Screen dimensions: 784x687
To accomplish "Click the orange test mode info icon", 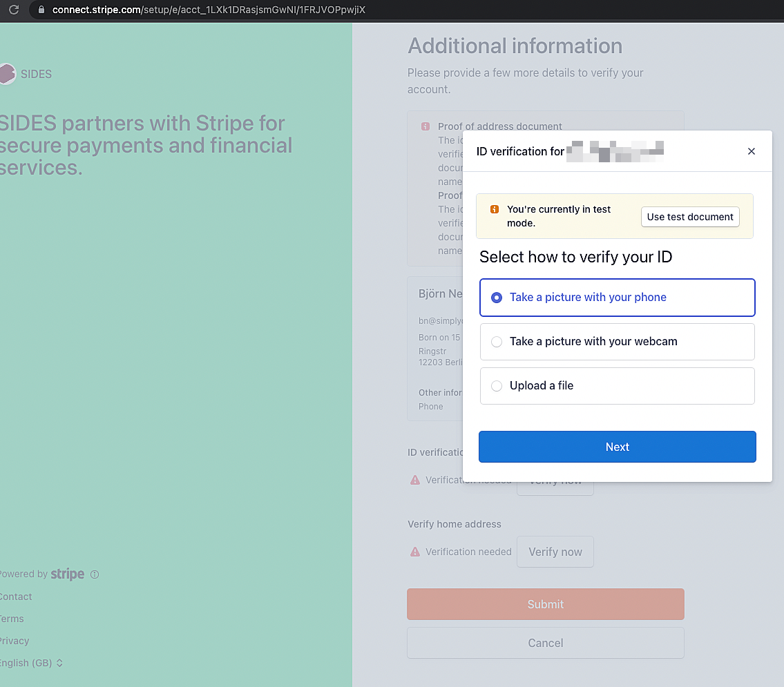I will (x=495, y=209).
